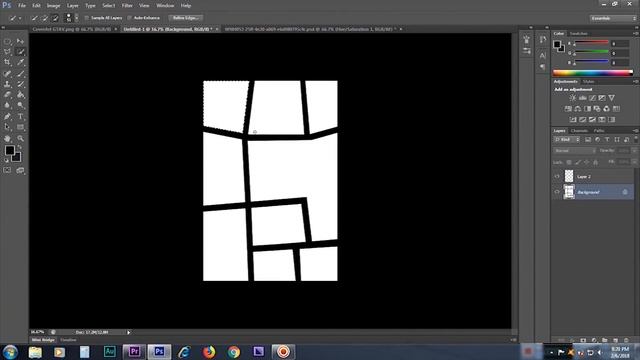Add a Vibrance adjustment
This screenshot has width=640, height=360.
(x=611, y=98)
